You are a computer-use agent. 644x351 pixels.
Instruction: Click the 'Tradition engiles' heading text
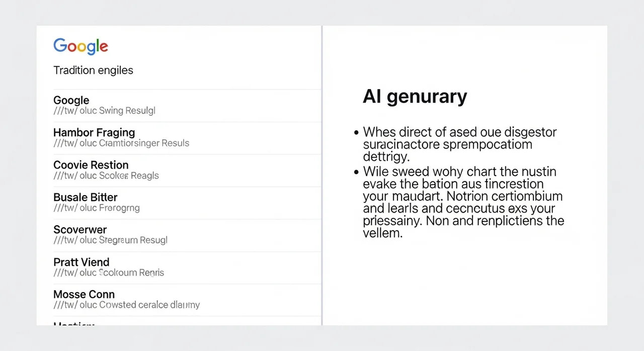(x=93, y=70)
